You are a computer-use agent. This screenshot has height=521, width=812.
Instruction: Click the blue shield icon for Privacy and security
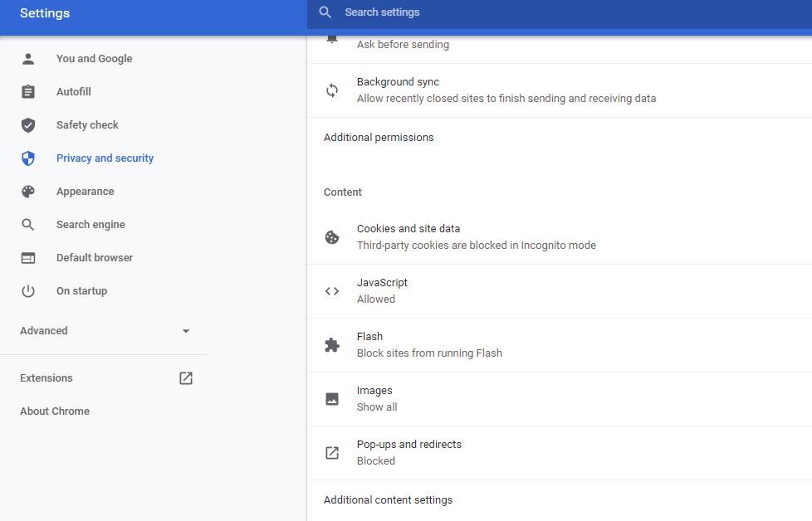(x=28, y=158)
